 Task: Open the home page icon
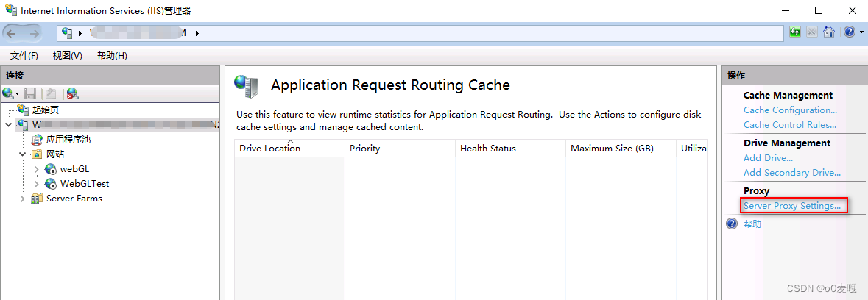(x=829, y=32)
